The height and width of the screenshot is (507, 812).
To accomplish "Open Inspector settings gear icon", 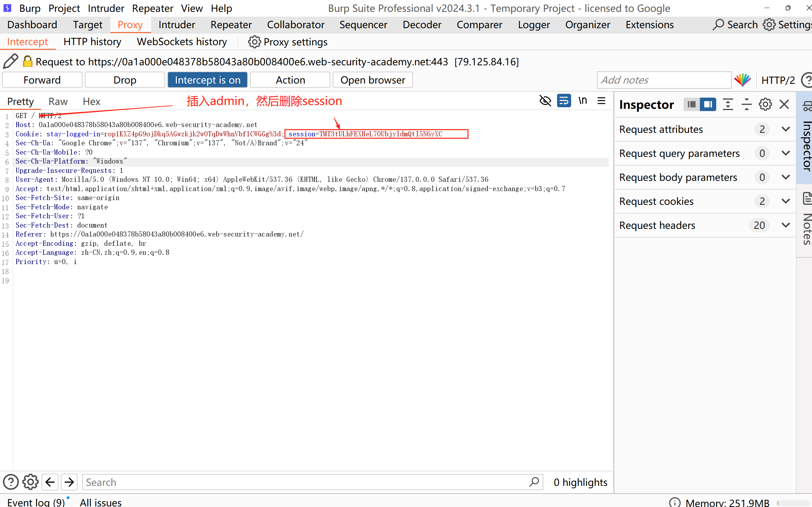I will (765, 104).
